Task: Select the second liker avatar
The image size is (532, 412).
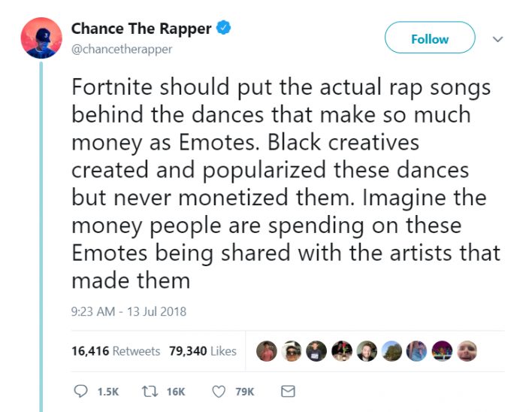Action: [292, 351]
